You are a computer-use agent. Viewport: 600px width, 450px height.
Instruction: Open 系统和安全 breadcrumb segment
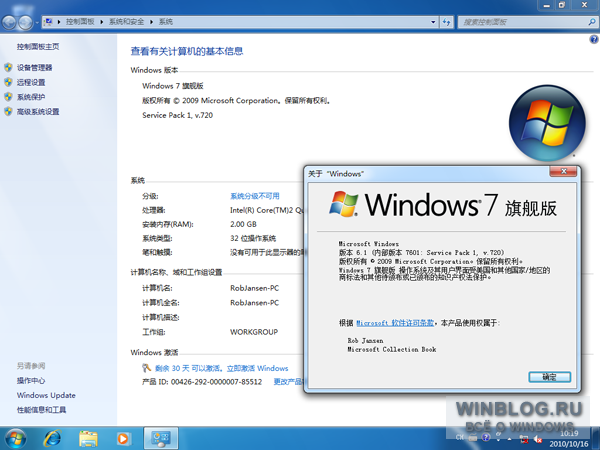(127, 22)
